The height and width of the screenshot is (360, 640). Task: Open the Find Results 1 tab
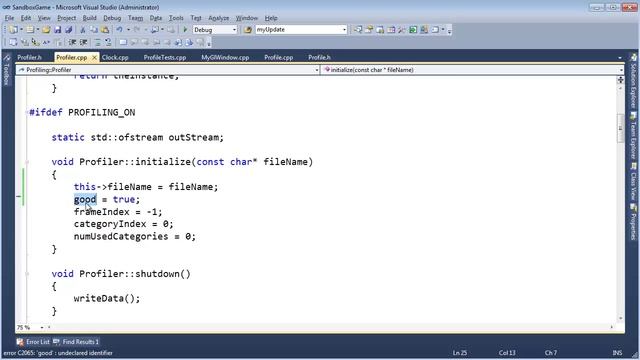pos(76,342)
